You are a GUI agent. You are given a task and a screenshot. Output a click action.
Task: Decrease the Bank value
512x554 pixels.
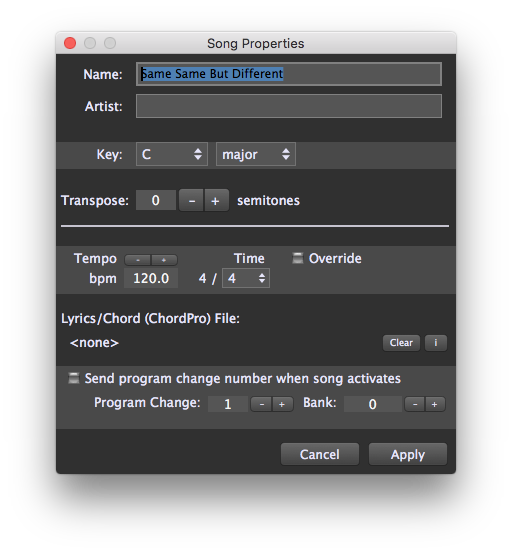click(415, 404)
